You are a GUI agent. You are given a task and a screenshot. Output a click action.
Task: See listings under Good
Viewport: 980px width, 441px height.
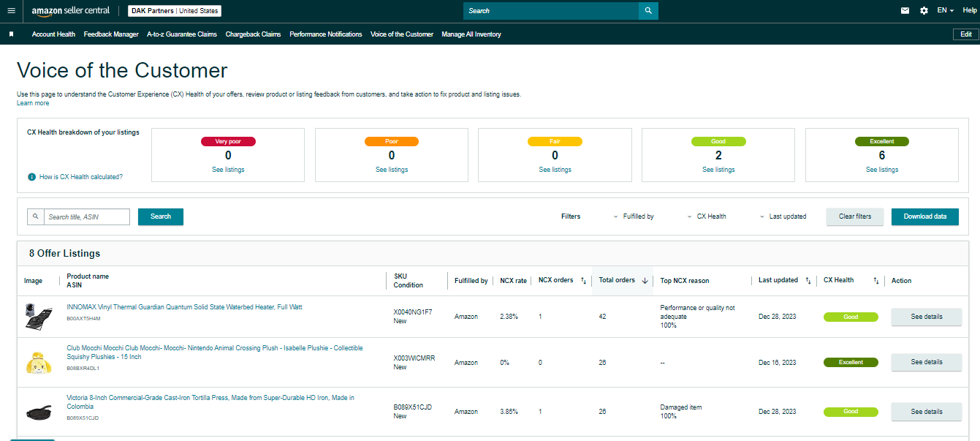pyautogui.click(x=718, y=170)
